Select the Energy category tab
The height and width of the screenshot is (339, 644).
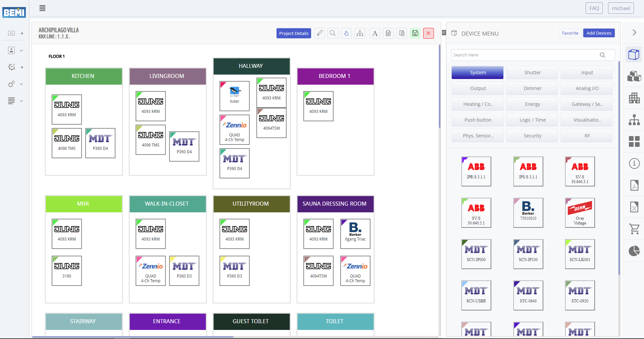click(532, 104)
